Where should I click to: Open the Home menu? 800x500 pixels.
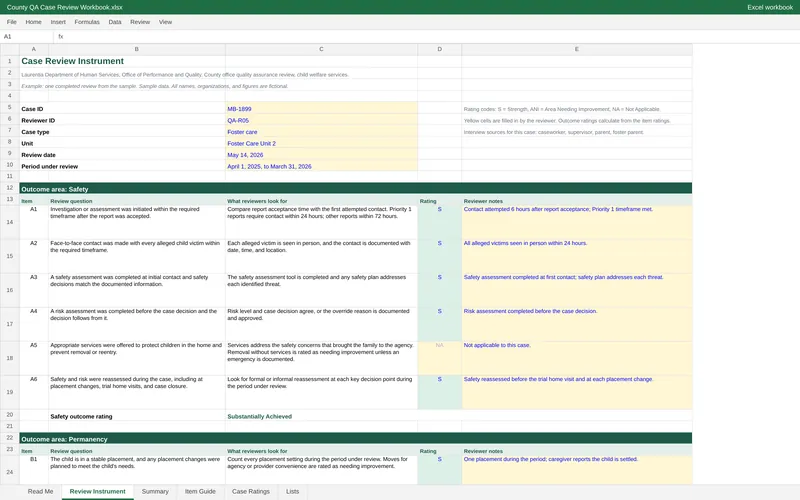pos(34,22)
